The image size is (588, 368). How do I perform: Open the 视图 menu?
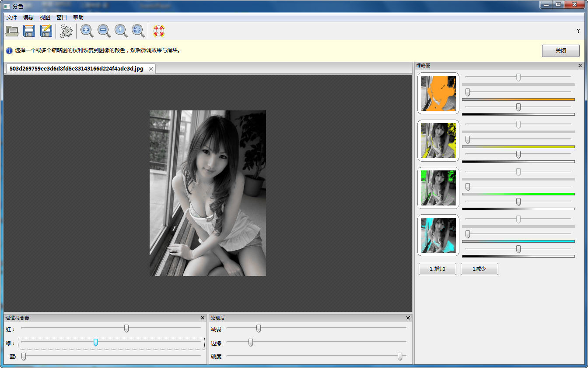(x=45, y=18)
